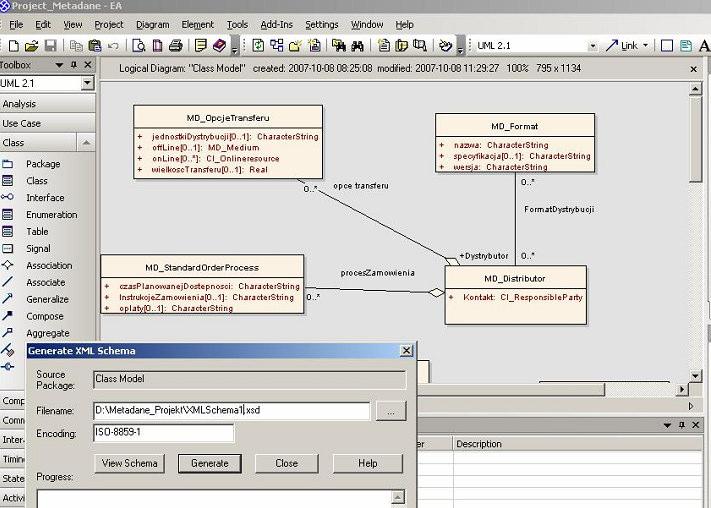Pin the Toolbox panel
The width and height of the screenshot is (711, 508).
pyautogui.click(x=74, y=65)
